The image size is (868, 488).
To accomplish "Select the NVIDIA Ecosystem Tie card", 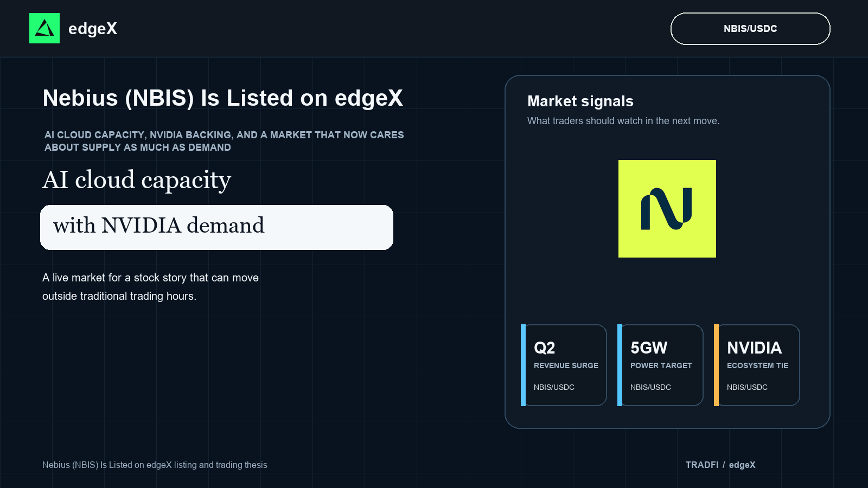I will (x=757, y=365).
